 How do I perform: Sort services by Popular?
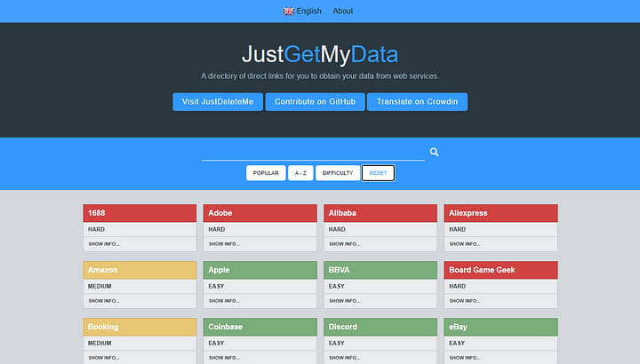tap(266, 173)
